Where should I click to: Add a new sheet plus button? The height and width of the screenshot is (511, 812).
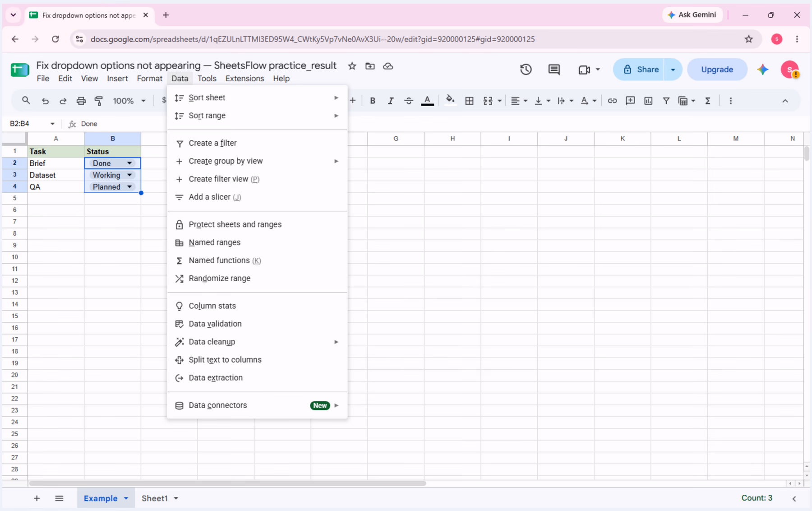point(37,498)
